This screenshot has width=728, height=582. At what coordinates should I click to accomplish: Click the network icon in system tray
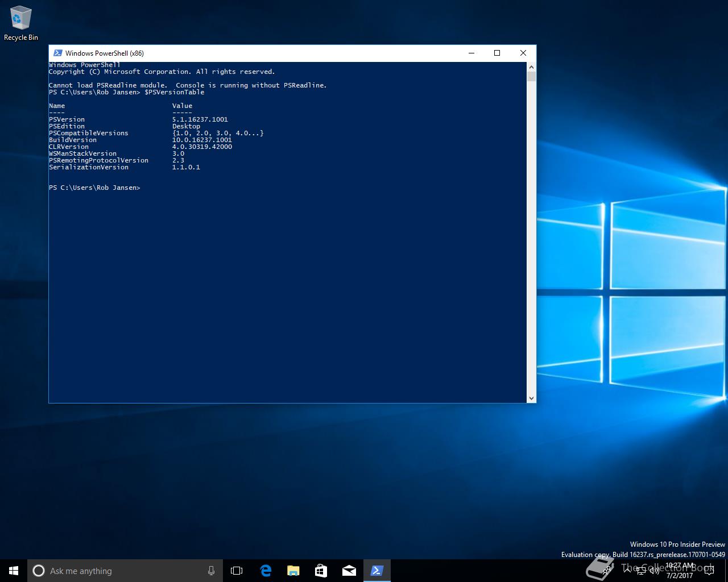click(641, 571)
